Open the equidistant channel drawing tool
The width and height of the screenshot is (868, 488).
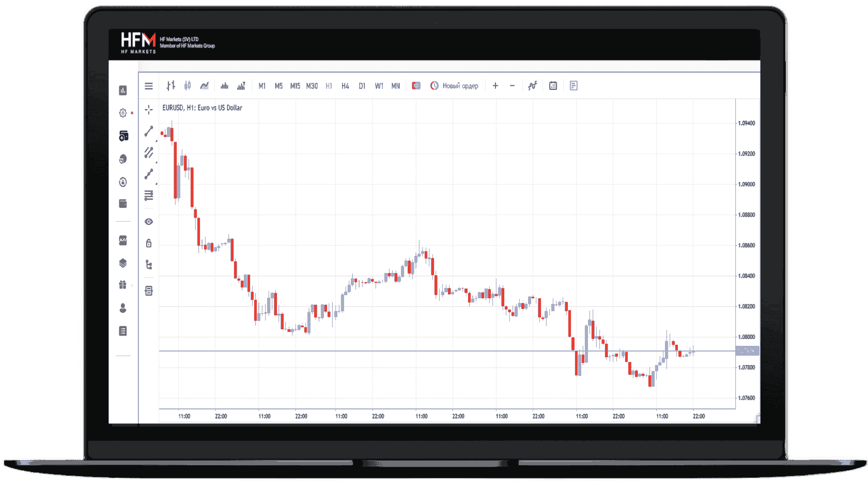coord(148,152)
